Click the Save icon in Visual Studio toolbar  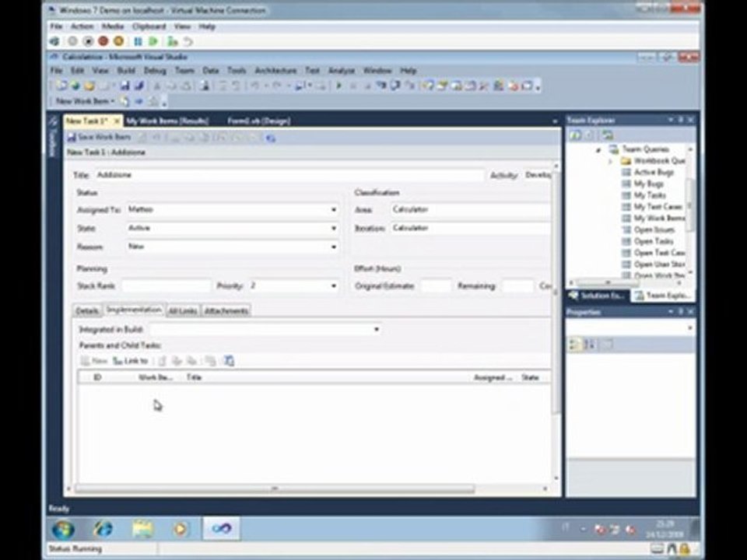point(124,86)
